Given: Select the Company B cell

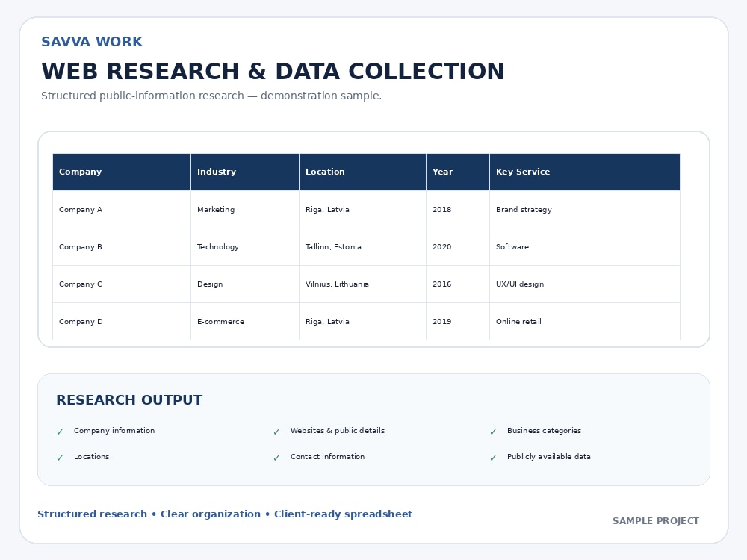Looking at the screenshot, I should pyautogui.click(x=122, y=246).
